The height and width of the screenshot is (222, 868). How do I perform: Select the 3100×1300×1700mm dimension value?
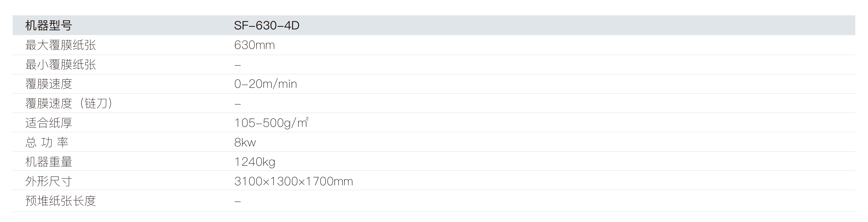coord(294,181)
